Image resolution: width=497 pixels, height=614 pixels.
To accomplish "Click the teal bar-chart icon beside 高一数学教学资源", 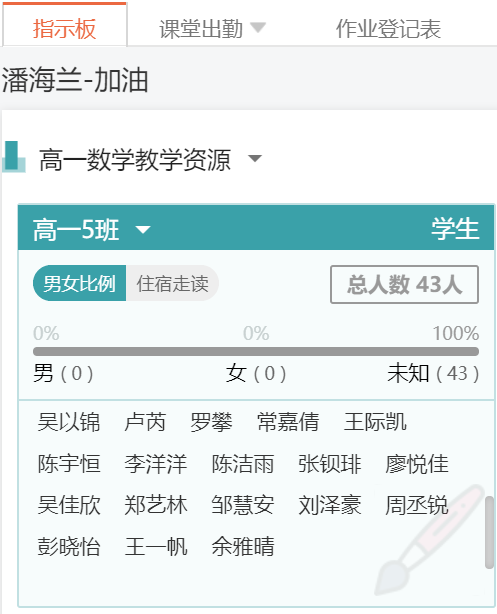I will click(13, 157).
